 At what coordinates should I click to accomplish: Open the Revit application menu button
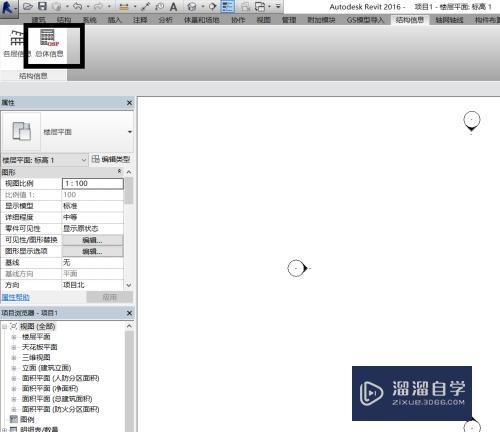coord(8,7)
